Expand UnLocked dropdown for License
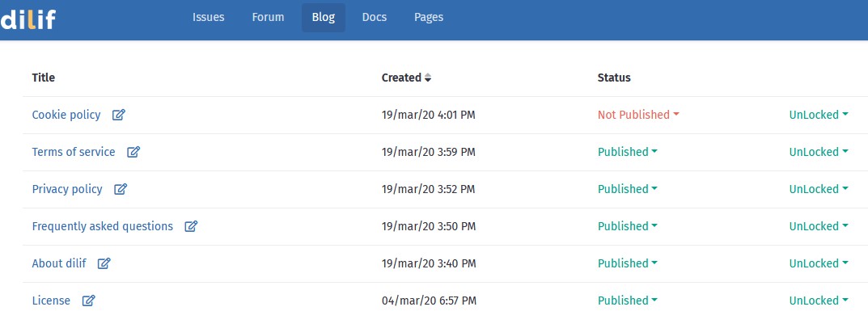Image resolution: width=868 pixels, height=328 pixels. [x=819, y=301]
